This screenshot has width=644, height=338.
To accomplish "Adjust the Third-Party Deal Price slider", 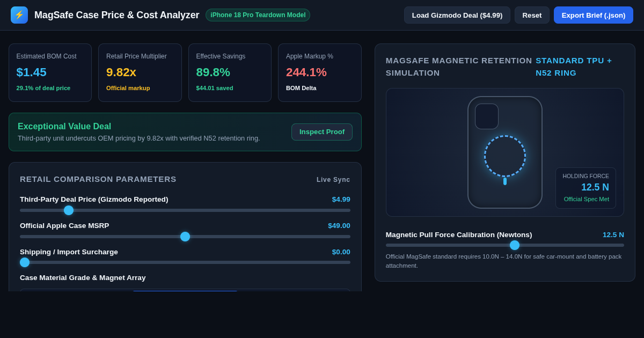I will (x=185, y=210).
